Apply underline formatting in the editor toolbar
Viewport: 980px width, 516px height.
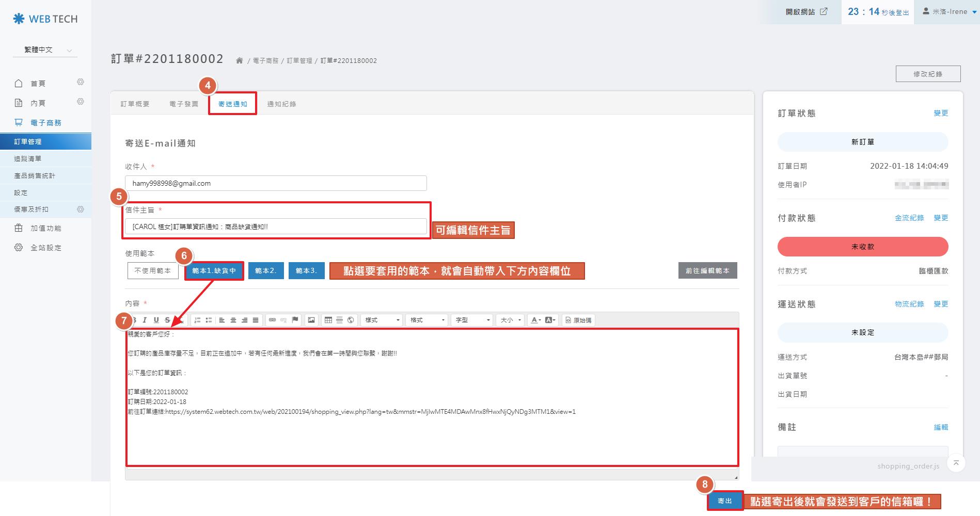[x=156, y=320]
